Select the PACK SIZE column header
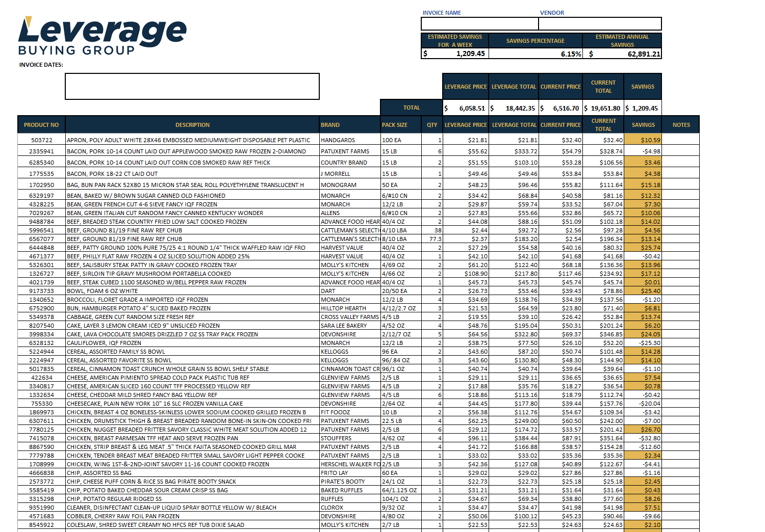This screenshot has height=532, width=765. [x=401, y=125]
